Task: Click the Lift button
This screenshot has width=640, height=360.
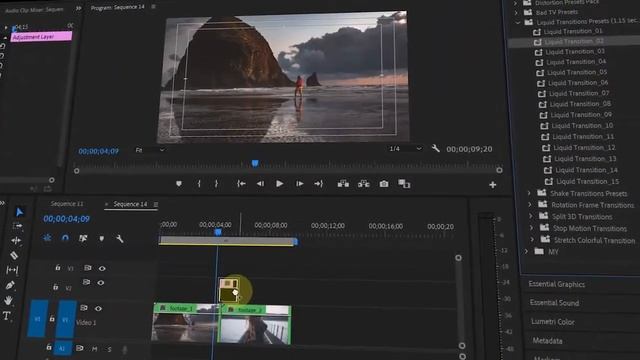Action: [343, 184]
